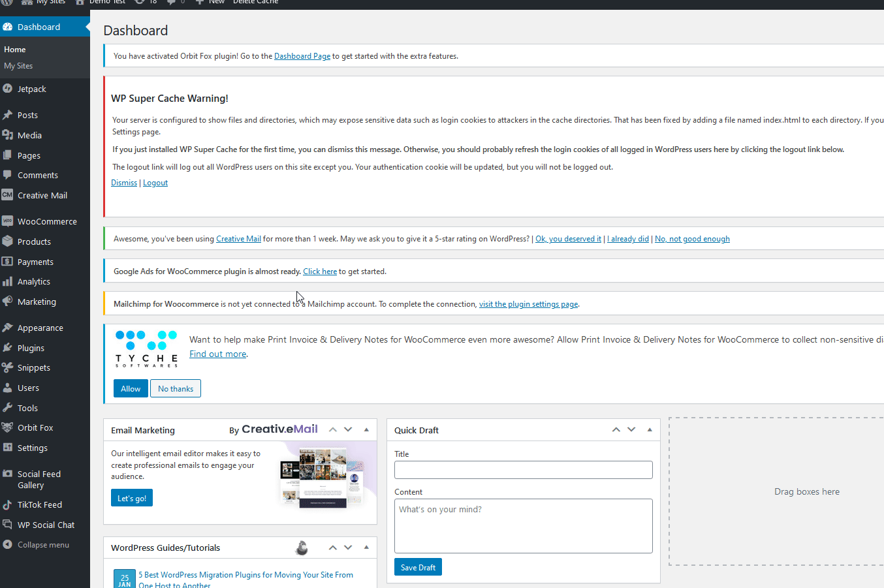Click the Save Draft button
884x588 pixels.
point(418,567)
